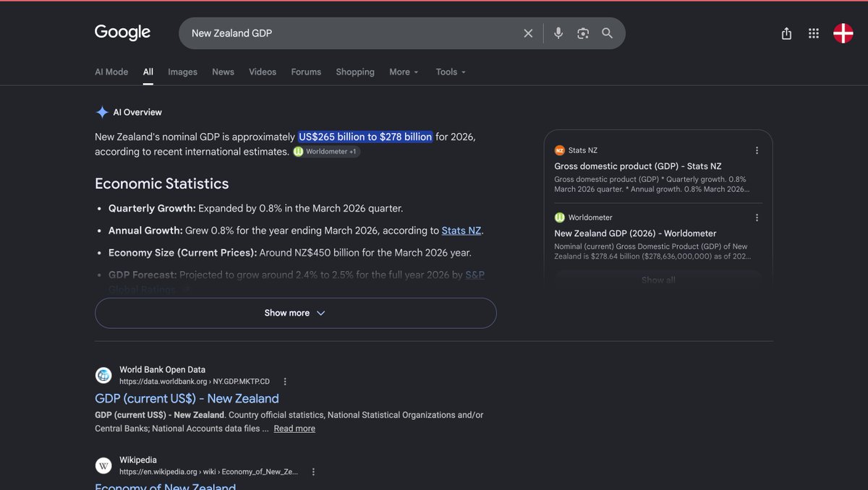
Task: Click the World Bank Open Data site name
Action: pyautogui.click(x=163, y=370)
